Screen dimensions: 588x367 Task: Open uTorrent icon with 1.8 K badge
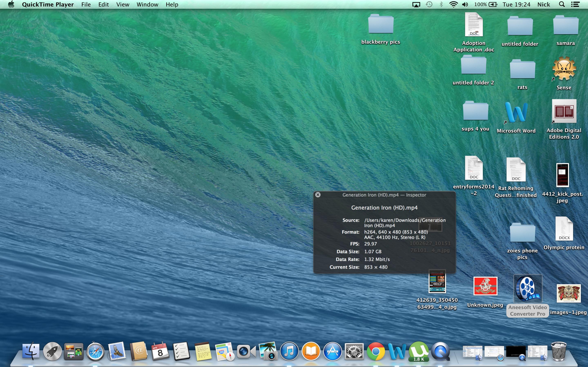pos(419,351)
